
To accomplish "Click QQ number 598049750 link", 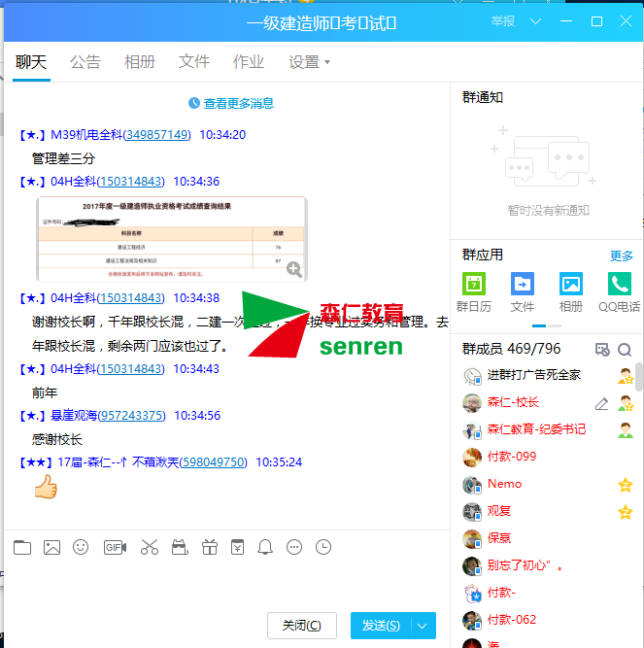I will (214, 462).
